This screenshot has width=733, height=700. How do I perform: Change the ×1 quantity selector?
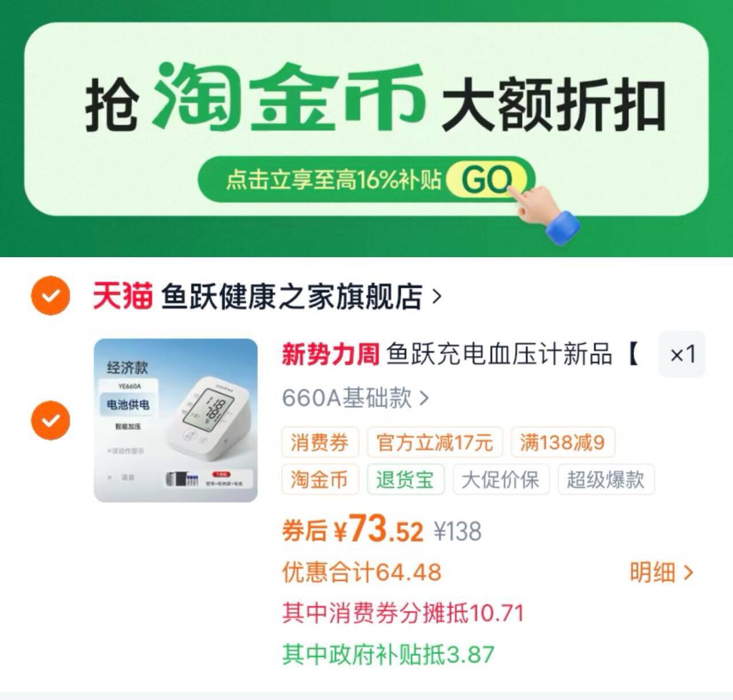coord(682,354)
